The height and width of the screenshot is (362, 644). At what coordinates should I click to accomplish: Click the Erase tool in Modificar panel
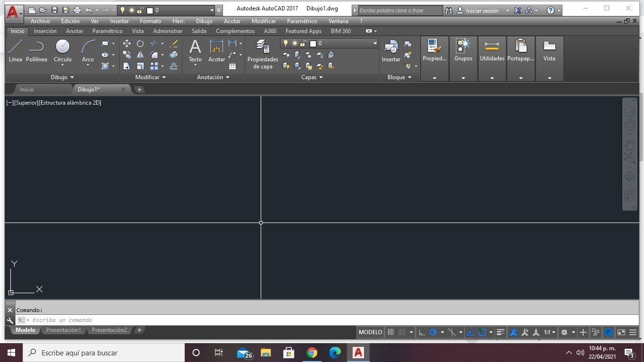[173, 43]
